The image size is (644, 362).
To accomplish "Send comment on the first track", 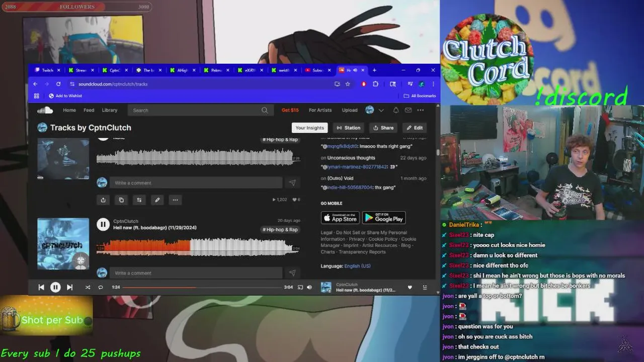I will 292,183.
